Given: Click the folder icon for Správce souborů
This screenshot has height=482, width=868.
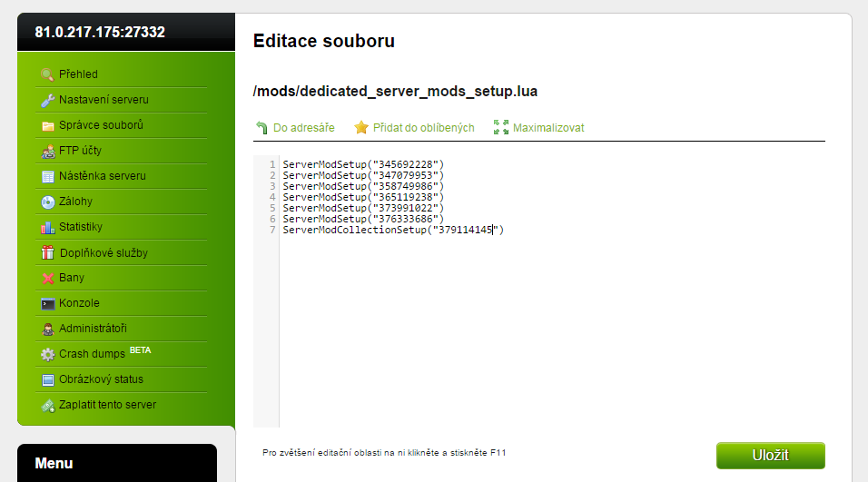Looking at the screenshot, I should [x=47, y=125].
